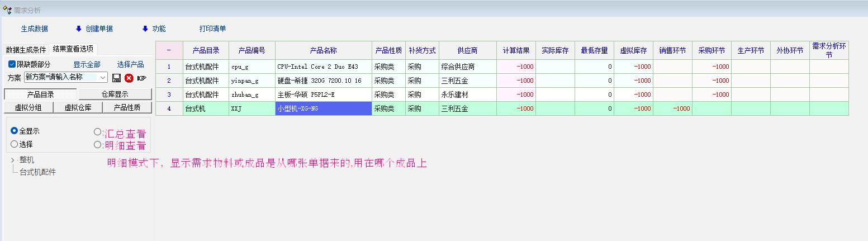Image resolution: width=868 pixels, height=241 pixels.
Task: Expand the 方案 scheme combo box
Action: [x=102, y=78]
